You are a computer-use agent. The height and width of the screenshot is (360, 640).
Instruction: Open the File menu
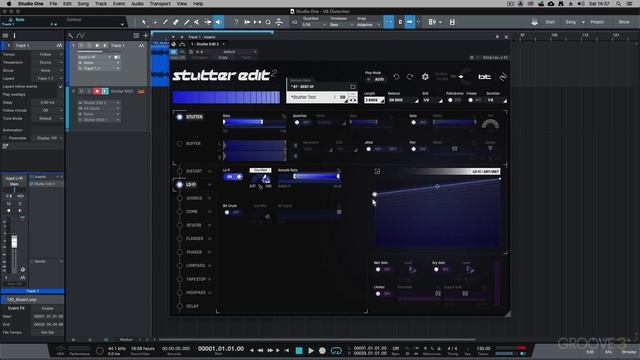53,4
